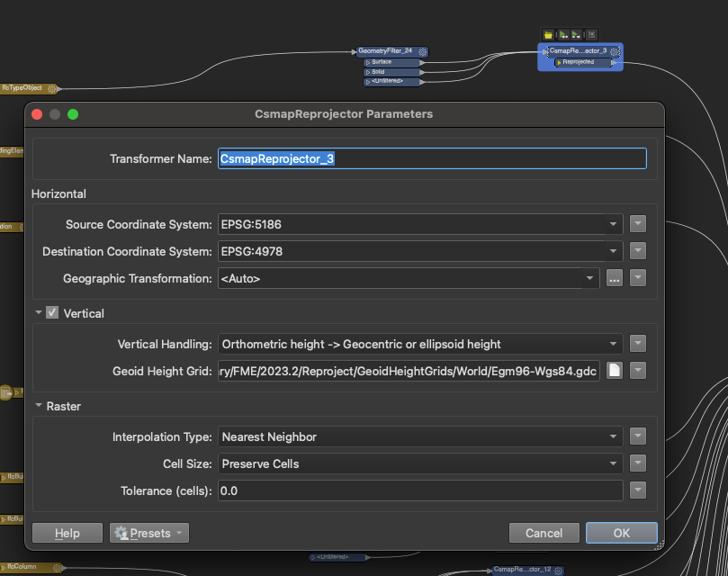Confirm with the OK button
Image resolution: width=728 pixels, height=576 pixels.
coord(621,533)
